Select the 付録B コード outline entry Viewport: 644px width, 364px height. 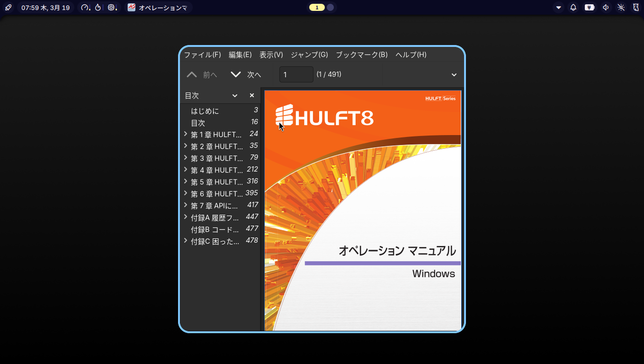click(x=221, y=229)
